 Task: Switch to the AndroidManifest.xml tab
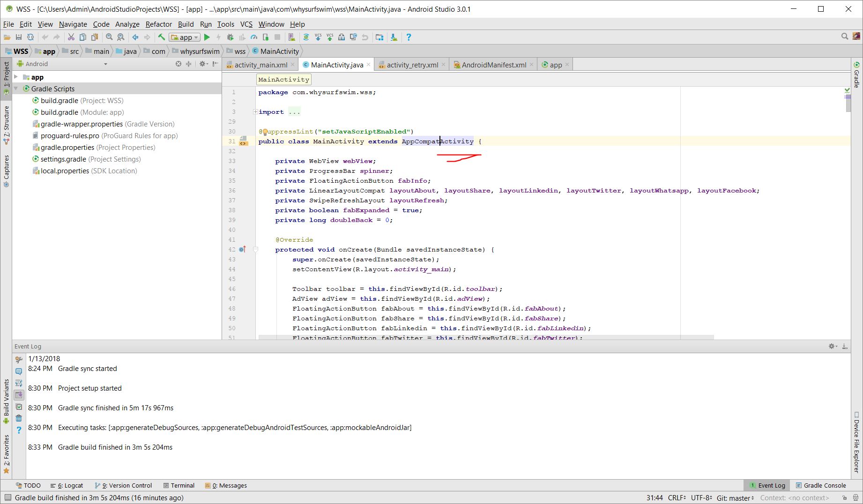click(x=493, y=65)
